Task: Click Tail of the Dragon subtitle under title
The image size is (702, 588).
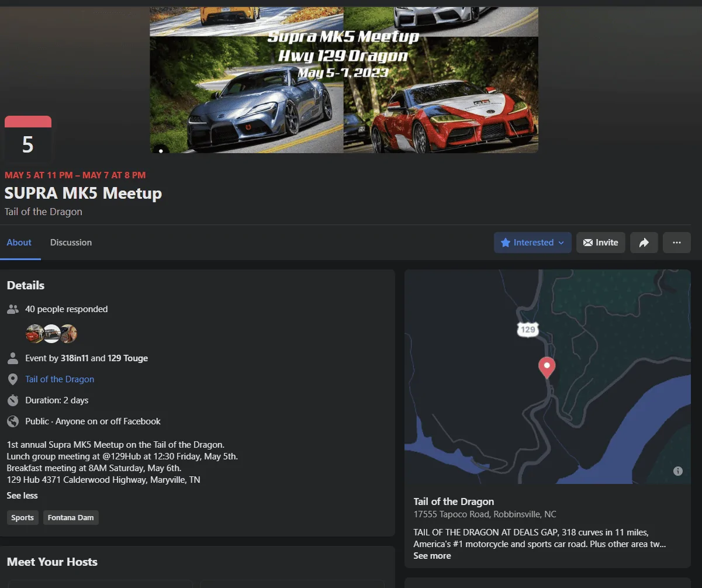Action: tap(43, 212)
